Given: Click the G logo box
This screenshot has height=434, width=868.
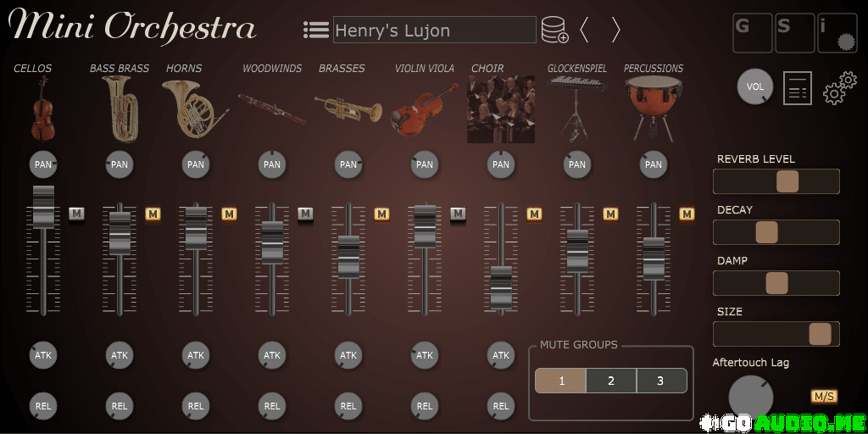Looking at the screenshot, I should point(753,33).
